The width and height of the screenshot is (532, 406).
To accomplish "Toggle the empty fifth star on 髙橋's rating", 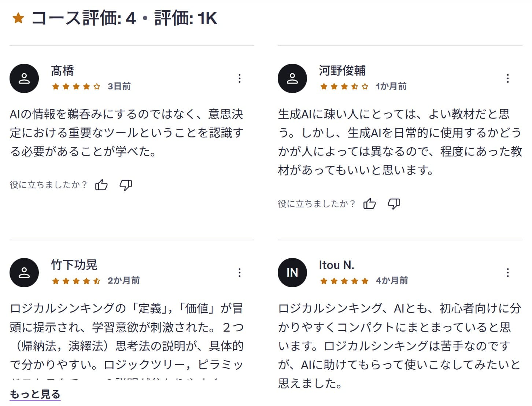I will coord(96,86).
